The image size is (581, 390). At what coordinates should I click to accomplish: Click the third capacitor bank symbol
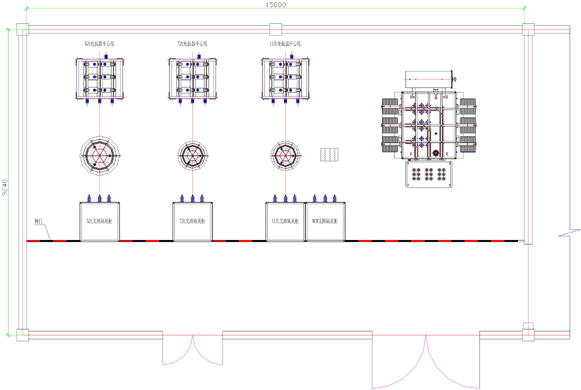coord(286,79)
